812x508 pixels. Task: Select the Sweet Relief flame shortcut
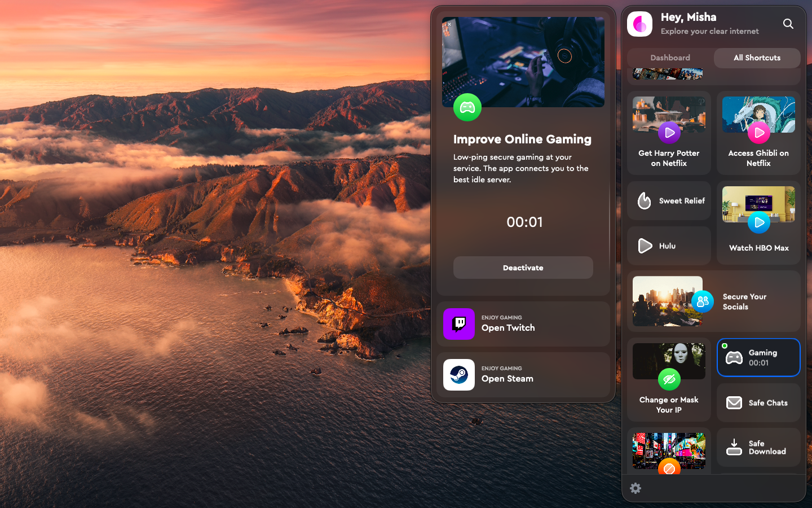tap(669, 201)
